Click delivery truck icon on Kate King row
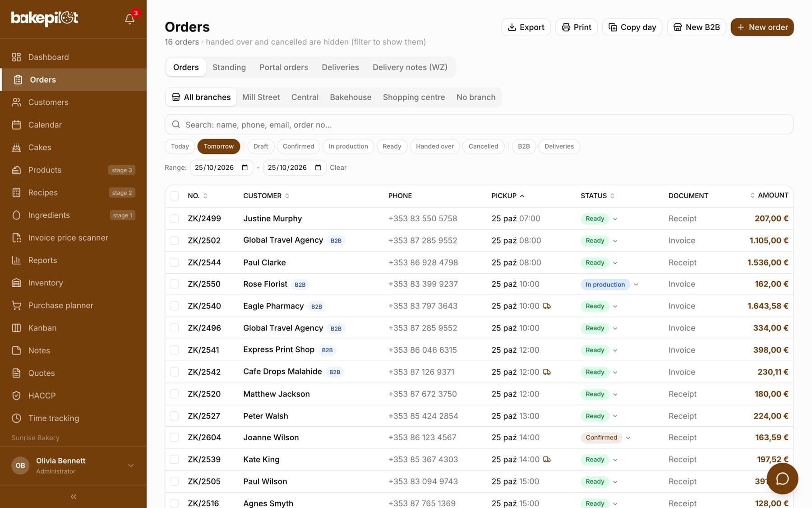The height and width of the screenshot is (508, 812). 547,460
